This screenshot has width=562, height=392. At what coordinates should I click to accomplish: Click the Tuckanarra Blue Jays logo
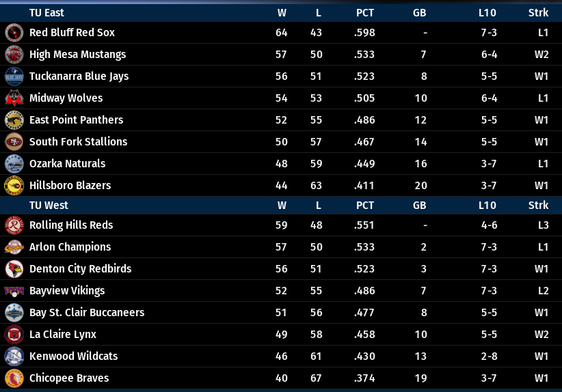coord(14,76)
